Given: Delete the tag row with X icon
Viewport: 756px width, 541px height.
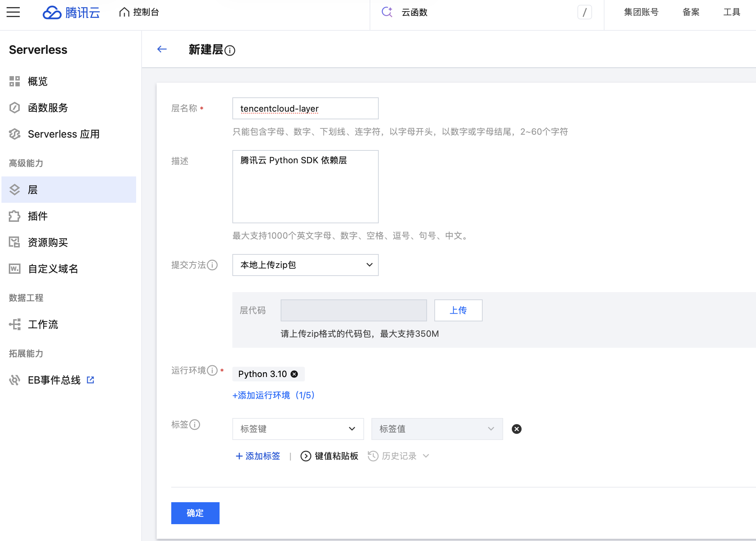Looking at the screenshot, I should 517,429.
